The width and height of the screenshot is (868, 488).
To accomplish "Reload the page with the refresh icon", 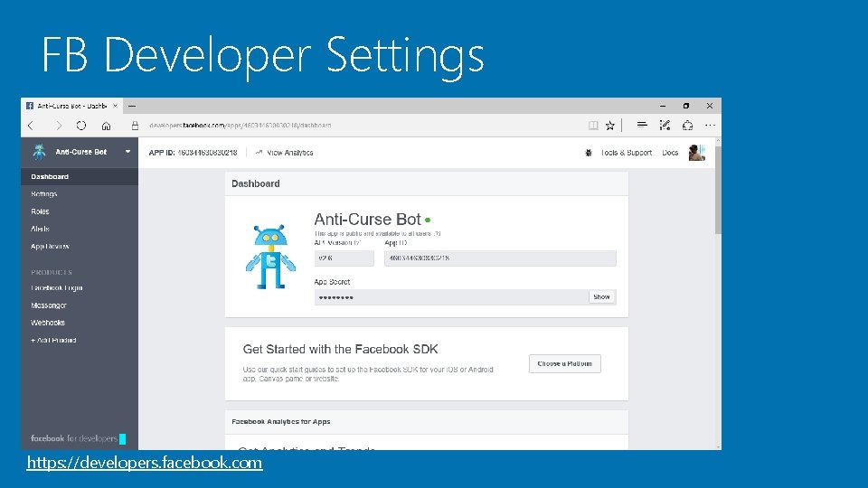I will 81,126.
